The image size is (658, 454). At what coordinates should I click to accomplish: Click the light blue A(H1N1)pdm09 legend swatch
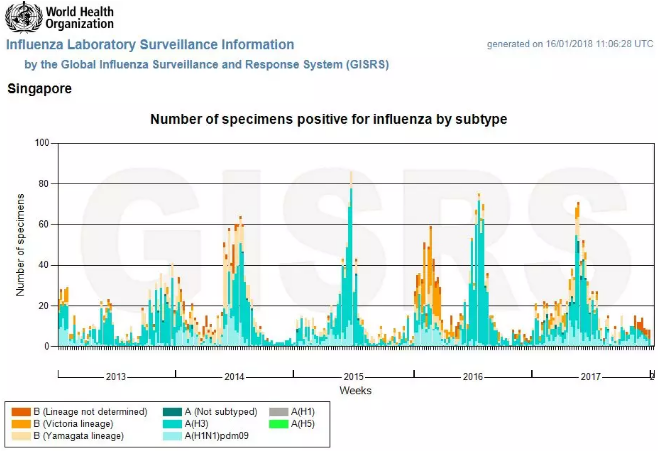click(x=172, y=436)
